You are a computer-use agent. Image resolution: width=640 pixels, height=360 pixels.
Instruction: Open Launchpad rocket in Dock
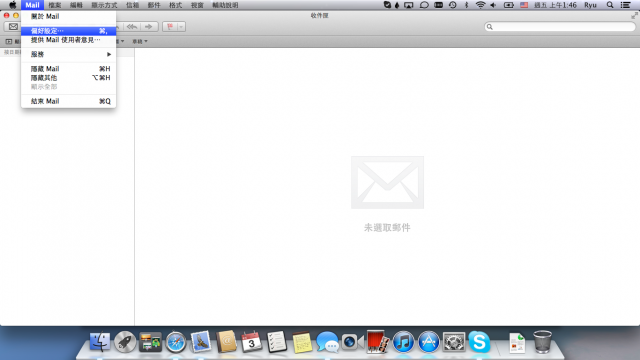(125, 342)
